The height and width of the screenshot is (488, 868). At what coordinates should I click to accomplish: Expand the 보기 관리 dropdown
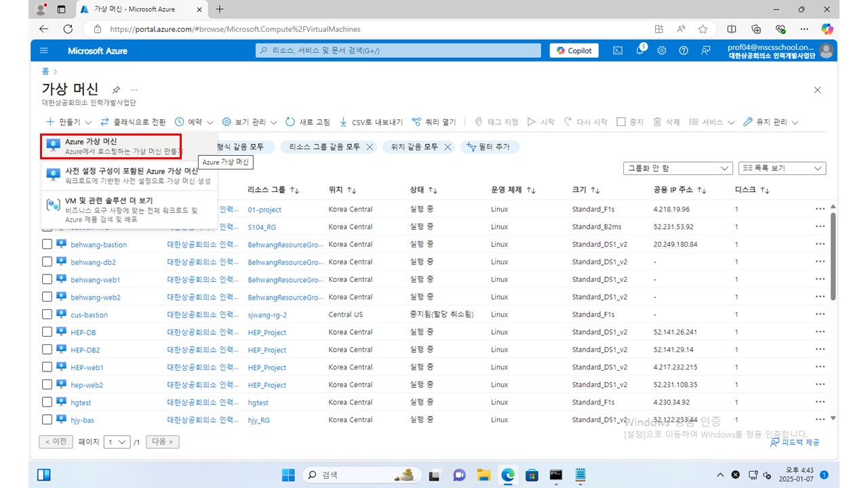pos(250,122)
